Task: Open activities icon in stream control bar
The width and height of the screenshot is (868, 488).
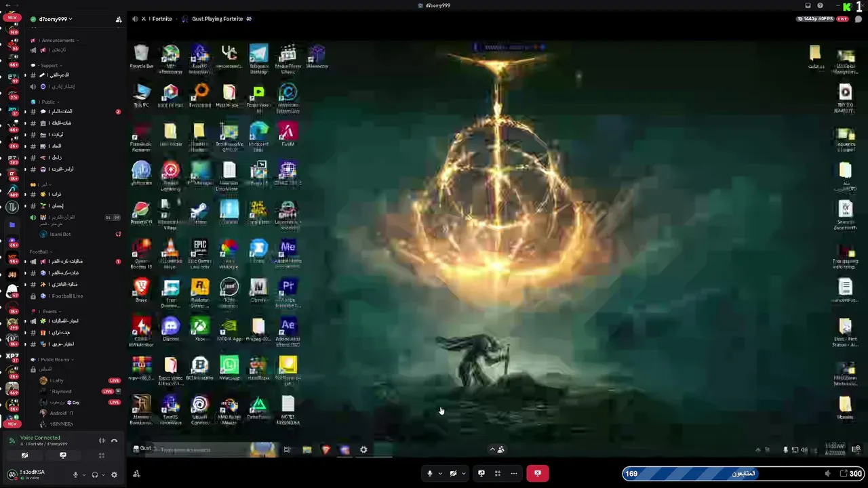Action: click(498, 473)
